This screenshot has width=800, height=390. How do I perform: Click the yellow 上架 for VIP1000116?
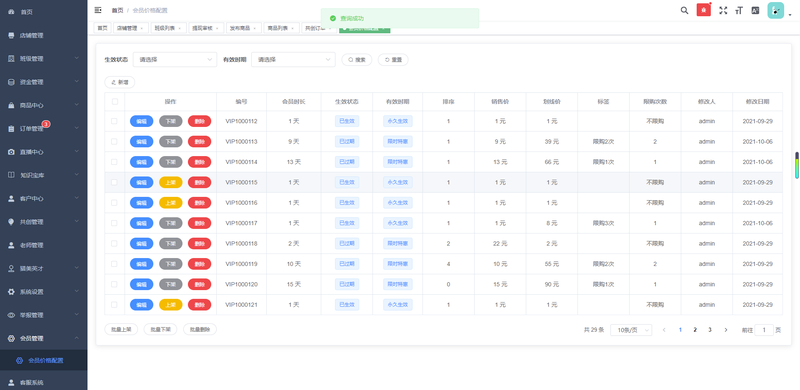click(170, 203)
